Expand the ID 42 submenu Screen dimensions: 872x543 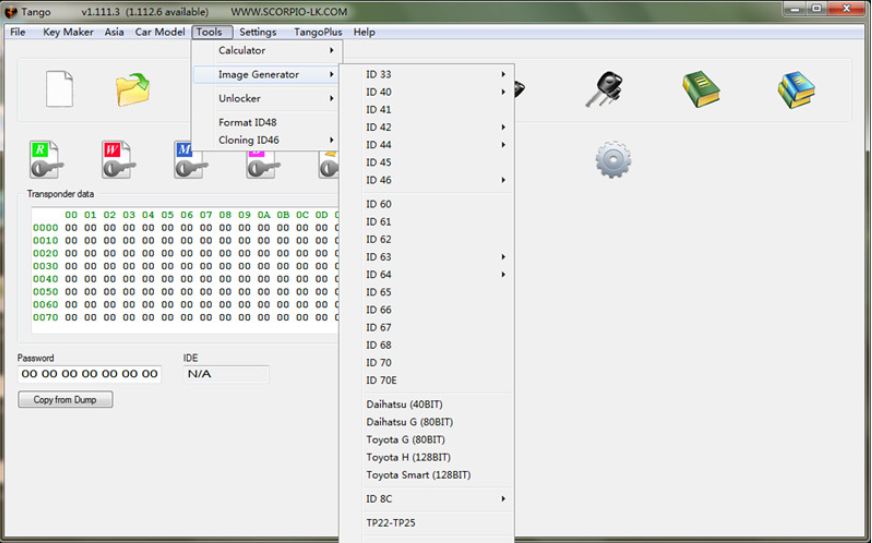(x=427, y=127)
